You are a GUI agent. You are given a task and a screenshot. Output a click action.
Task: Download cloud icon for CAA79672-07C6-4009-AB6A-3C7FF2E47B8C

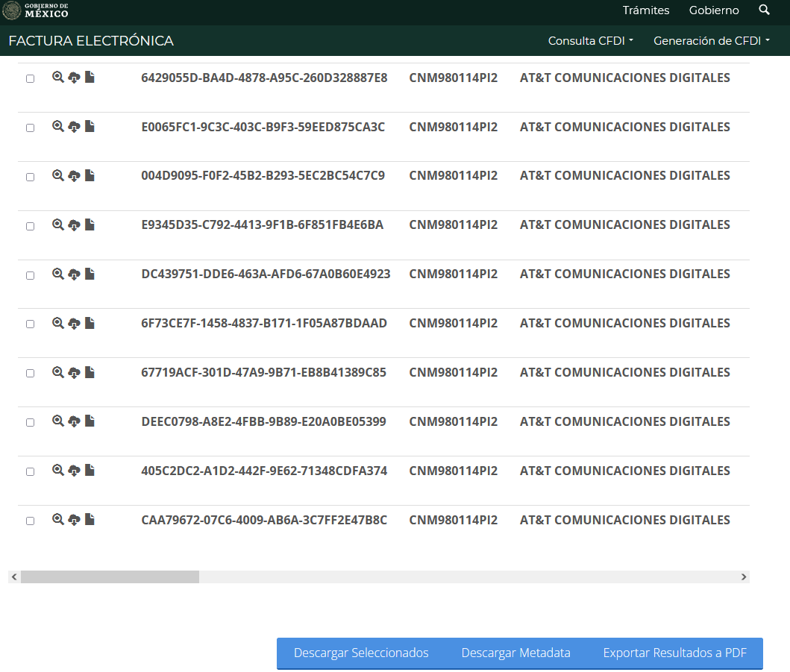pyautogui.click(x=74, y=520)
